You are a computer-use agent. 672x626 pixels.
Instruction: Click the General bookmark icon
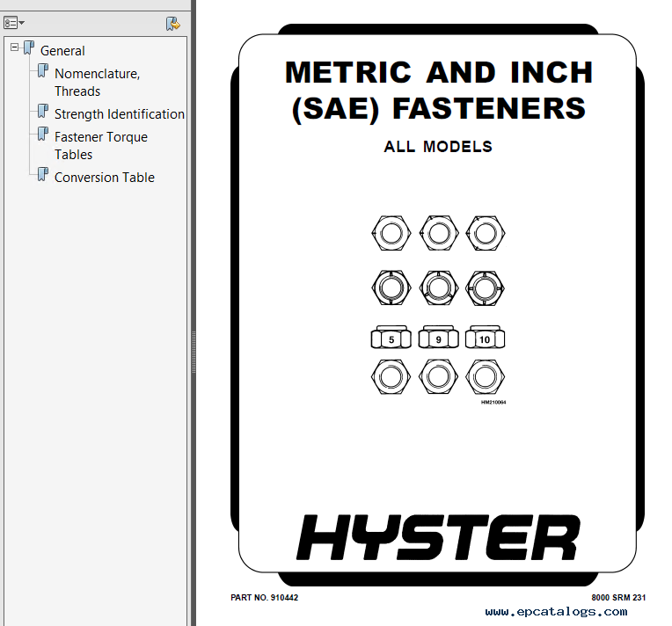tap(29, 47)
